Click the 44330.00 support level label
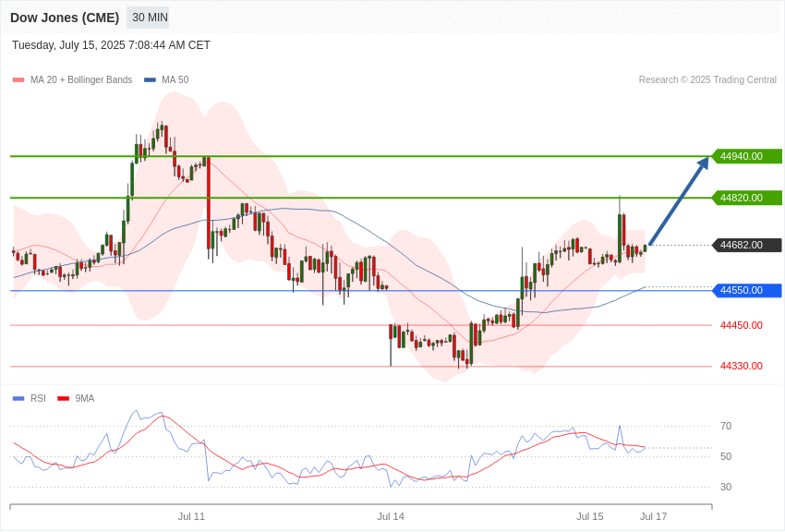The height and width of the screenshot is (532, 785). pos(742,366)
